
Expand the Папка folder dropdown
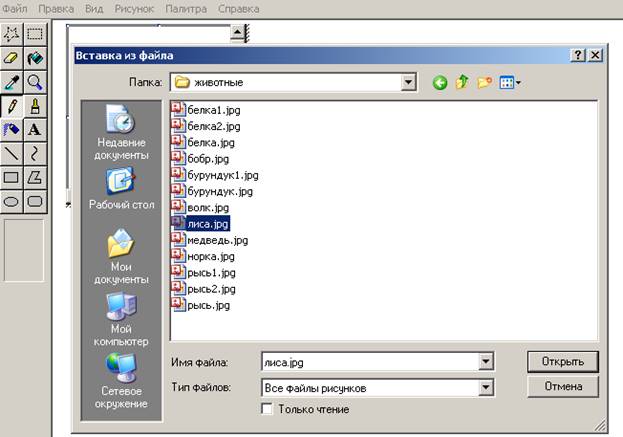410,82
